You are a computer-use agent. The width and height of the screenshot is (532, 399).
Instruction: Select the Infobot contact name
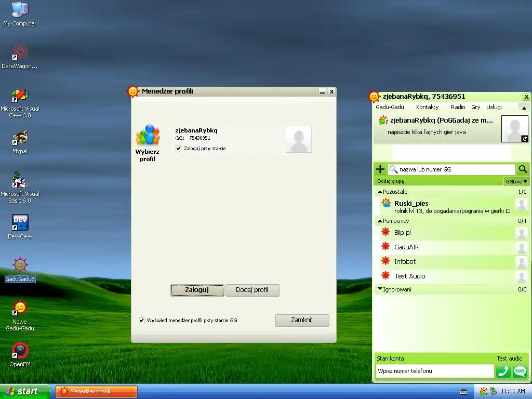(405, 262)
